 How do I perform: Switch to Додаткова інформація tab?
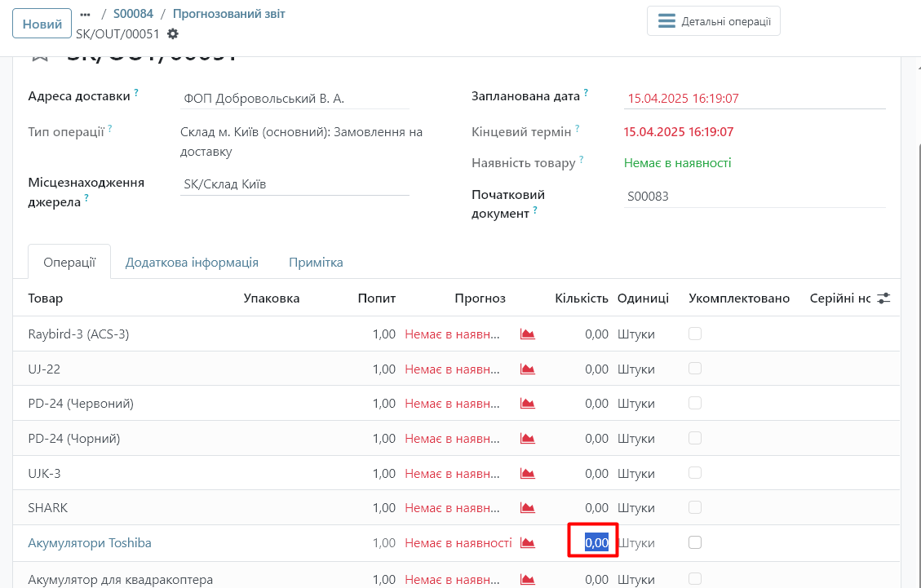(192, 263)
